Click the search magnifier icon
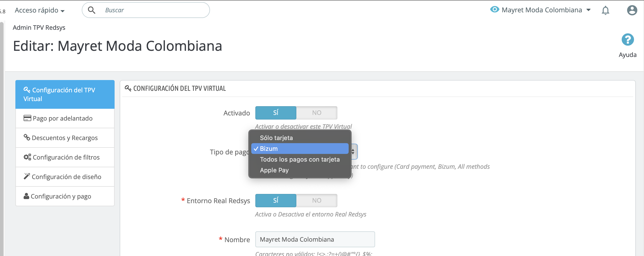The width and height of the screenshot is (644, 256). pyautogui.click(x=92, y=10)
